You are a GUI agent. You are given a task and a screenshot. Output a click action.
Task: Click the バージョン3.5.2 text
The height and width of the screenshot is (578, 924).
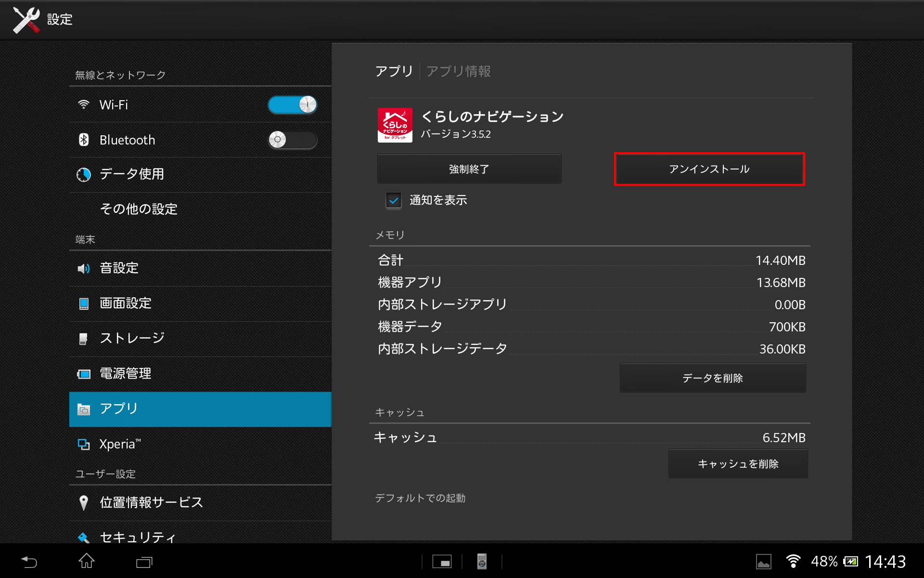(456, 134)
